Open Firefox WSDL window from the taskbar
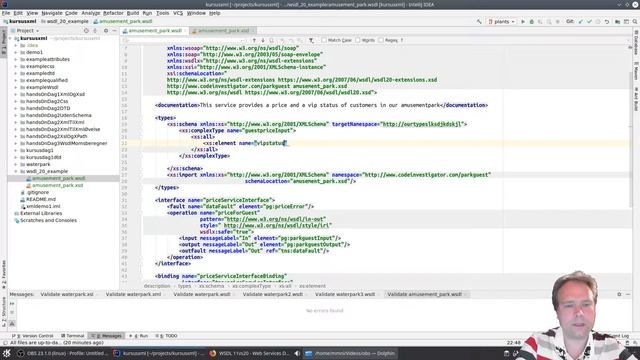 (x=249, y=353)
